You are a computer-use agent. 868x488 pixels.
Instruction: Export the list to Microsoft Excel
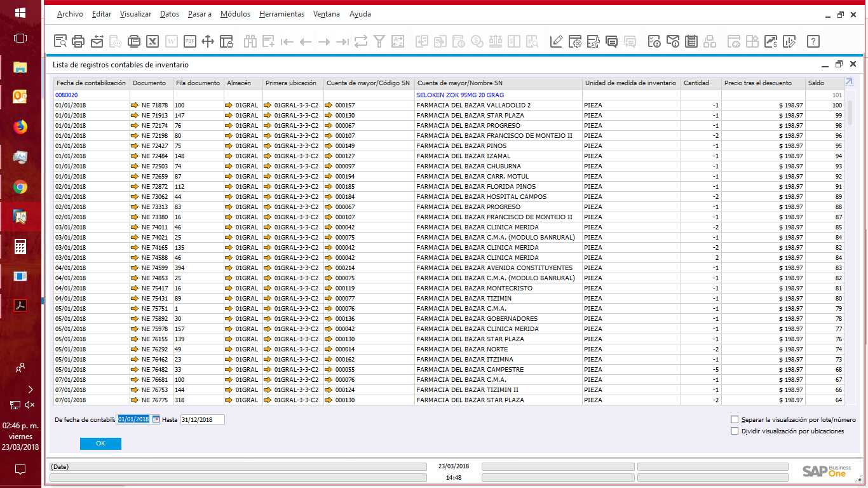pyautogui.click(x=153, y=42)
